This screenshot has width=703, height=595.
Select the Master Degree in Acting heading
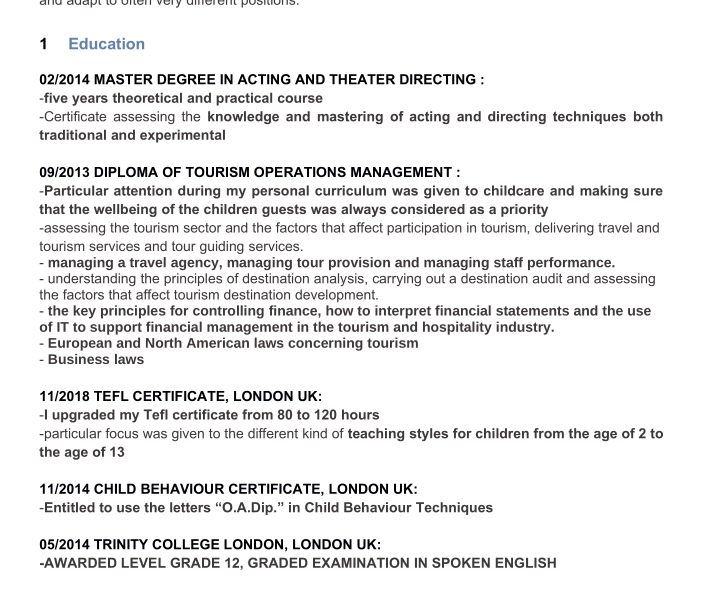click(262, 80)
